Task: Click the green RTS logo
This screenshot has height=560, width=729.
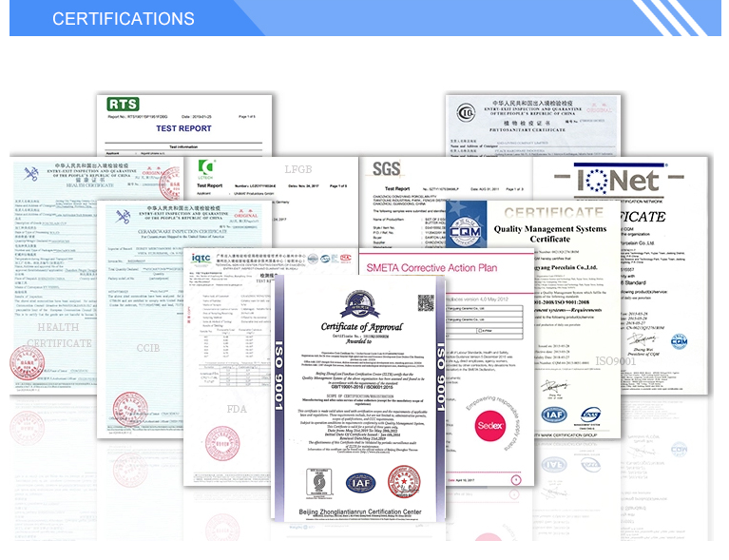Action: (x=123, y=104)
